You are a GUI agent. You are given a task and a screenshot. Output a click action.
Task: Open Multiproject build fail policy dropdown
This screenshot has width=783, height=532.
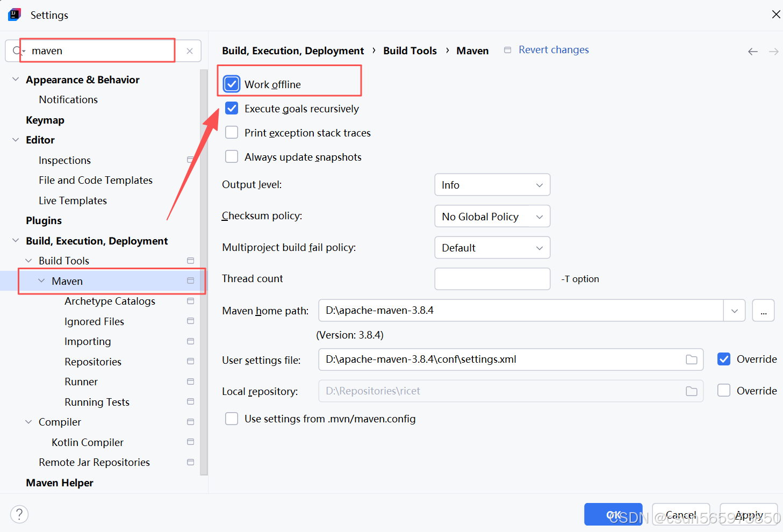[492, 248]
